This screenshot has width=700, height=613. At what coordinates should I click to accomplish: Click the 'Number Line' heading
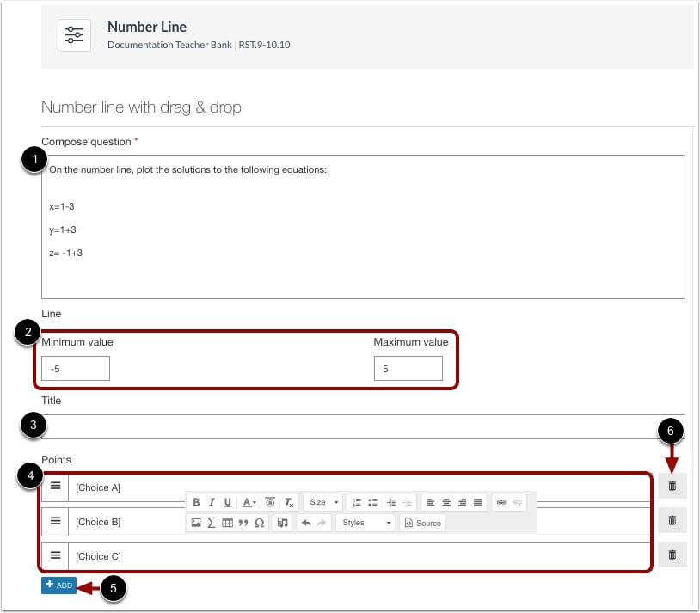[x=147, y=27]
